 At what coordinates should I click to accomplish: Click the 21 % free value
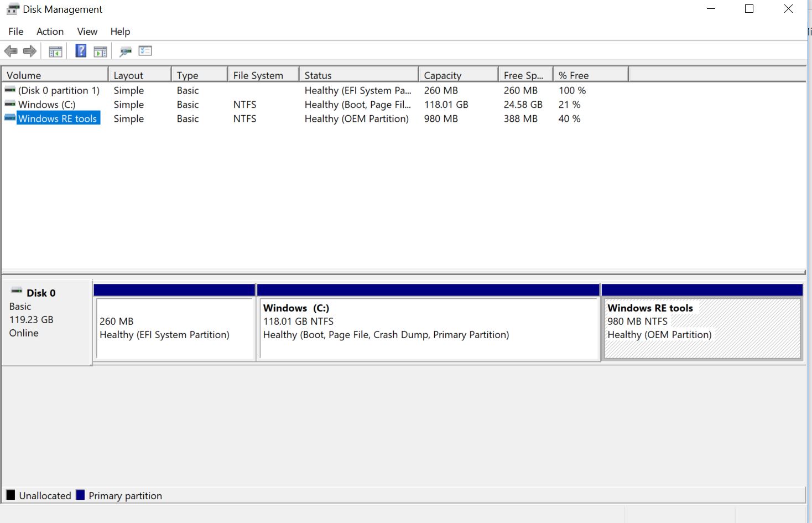point(569,105)
